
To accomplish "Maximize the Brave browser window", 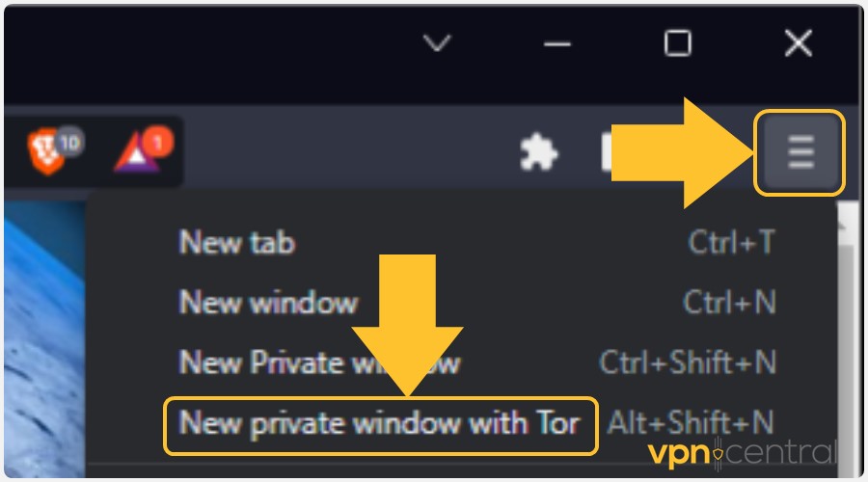I will click(678, 43).
